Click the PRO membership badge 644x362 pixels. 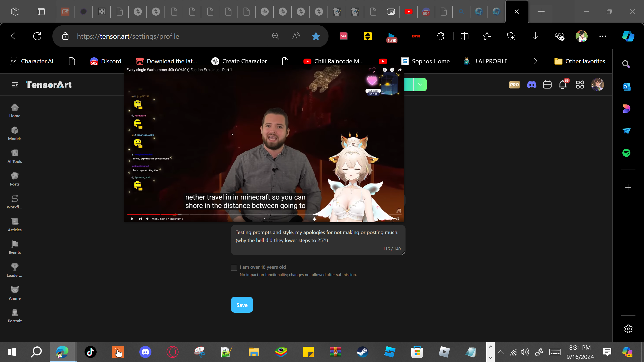click(514, 85)
